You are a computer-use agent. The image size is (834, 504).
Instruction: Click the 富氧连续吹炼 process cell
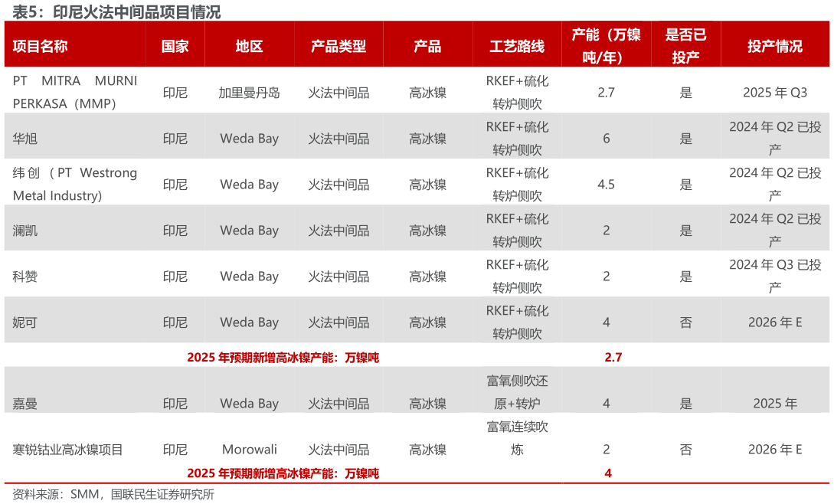pyautogui.click(x=517, y=438)
